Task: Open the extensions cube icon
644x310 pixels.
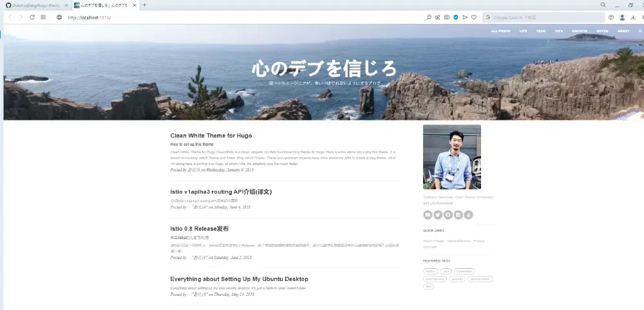Action: (611, 17)
